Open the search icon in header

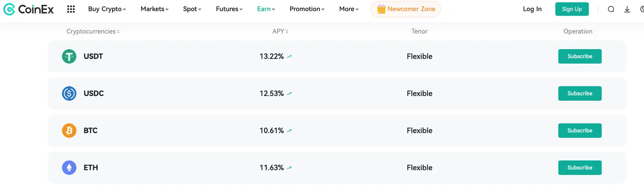pyautogui.click(x=611, y=9)
